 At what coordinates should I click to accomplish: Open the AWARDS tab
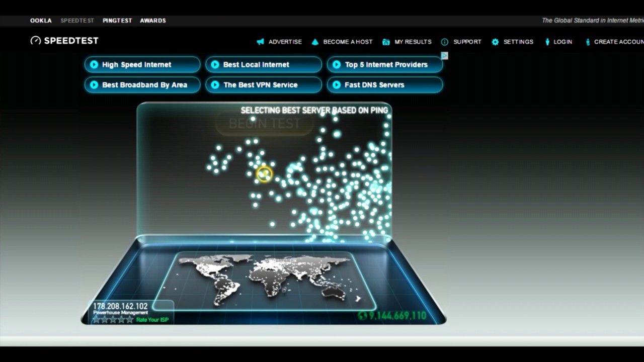153,21
